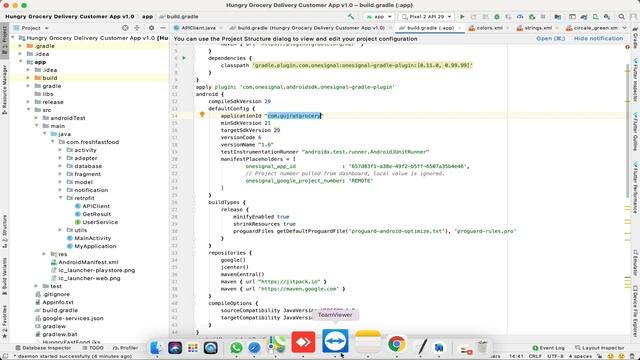Image resolution: width=640 pixels, height=360 pixels.
Task: Click Hide notification link
Action: [x=598, y=38]
